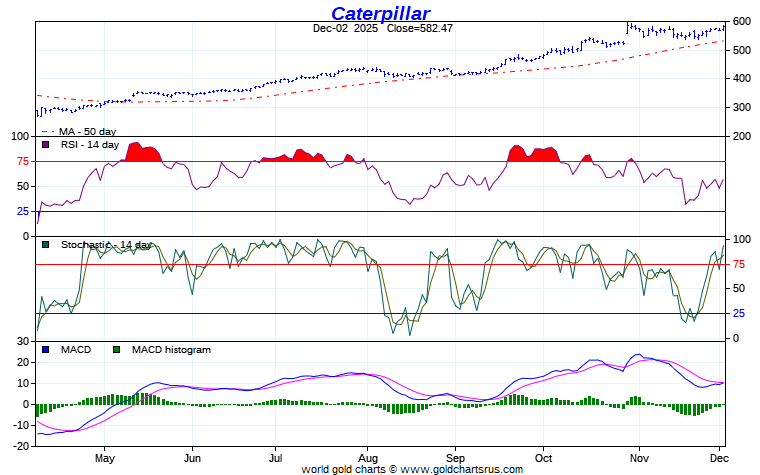Click the 200 price axis label
This screenshot has width=760, height=475.
coord(742,136)
